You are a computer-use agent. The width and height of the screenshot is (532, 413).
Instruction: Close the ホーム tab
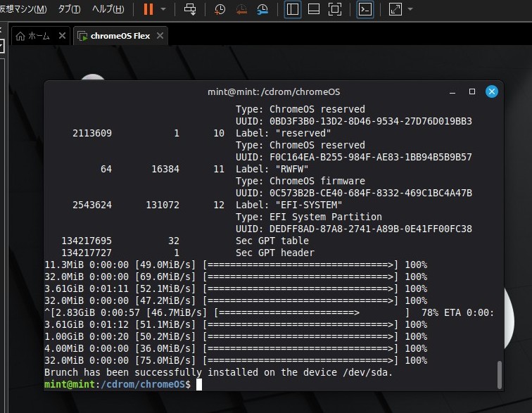(62, 36)
